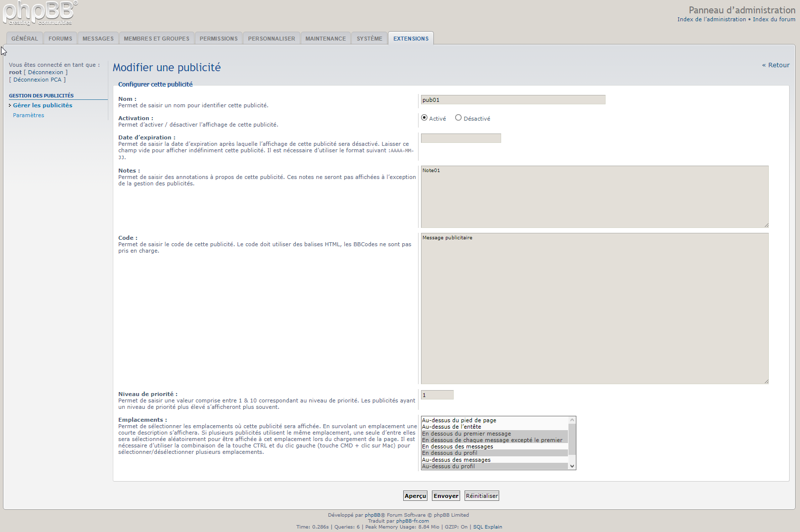Choose 'Au-dessus des messages' in list
The image size is (800, 532).
tap(456, 460)
